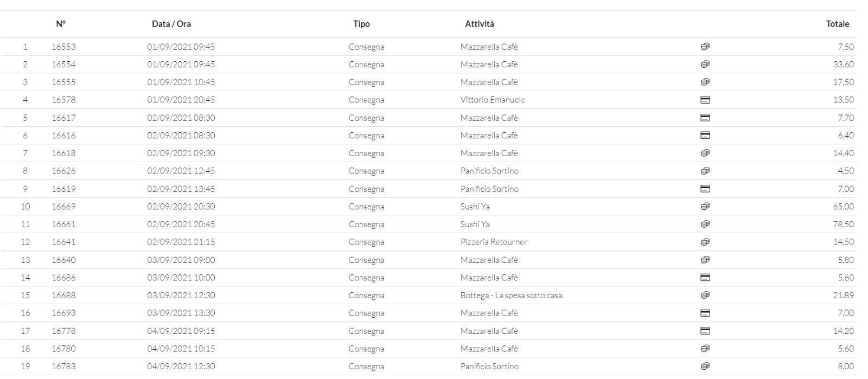Click total 78,50 of order 16661
868x379 pixels.
(843, 224)
